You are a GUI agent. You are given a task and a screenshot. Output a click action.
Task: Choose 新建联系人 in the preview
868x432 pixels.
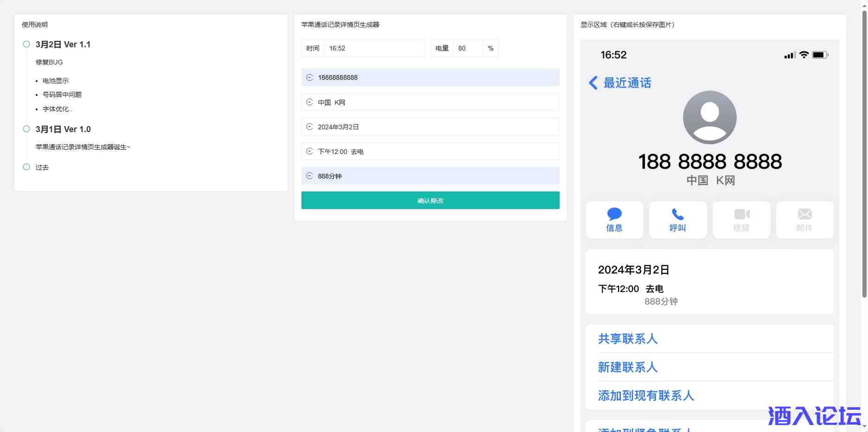click(627, 367)
